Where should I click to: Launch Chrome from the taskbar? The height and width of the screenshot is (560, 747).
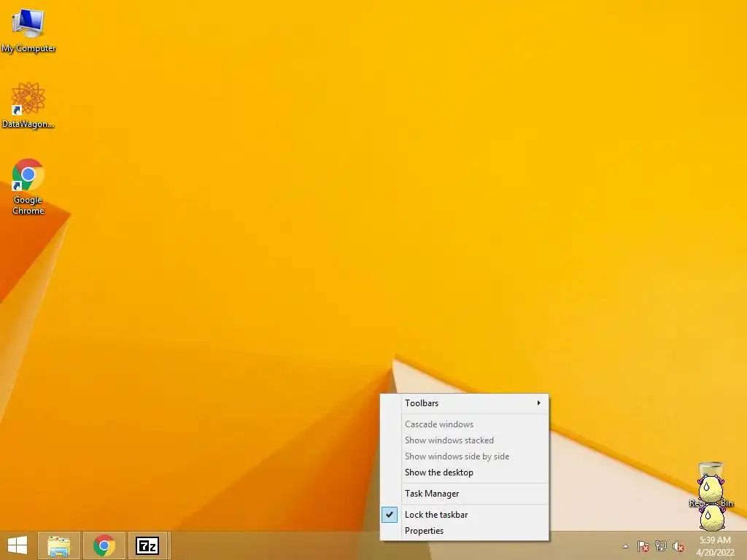point(104,545)
